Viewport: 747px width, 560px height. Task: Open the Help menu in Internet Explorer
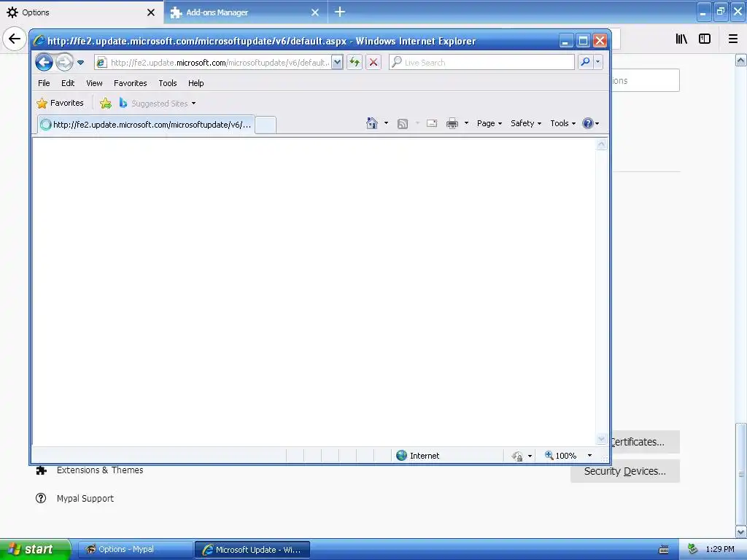point(196,83)
